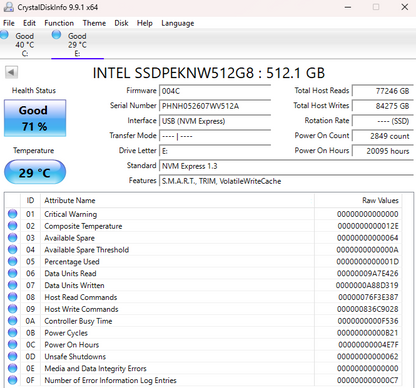This screenshot has width=416, height=388.
Task: Click the disk title INTEL SSDPEKNW512G8
Action: (x=209, y=73)
